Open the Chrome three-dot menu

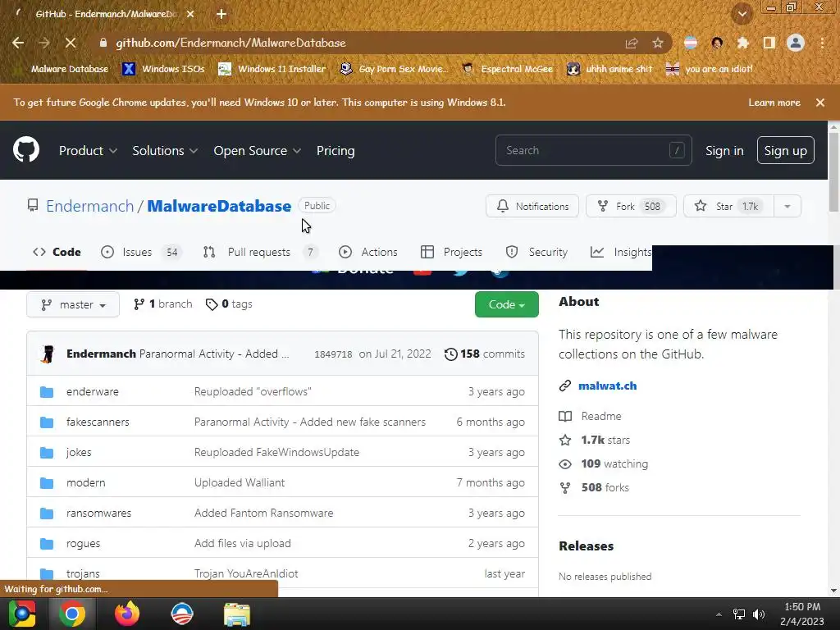[x=822, y=43]
